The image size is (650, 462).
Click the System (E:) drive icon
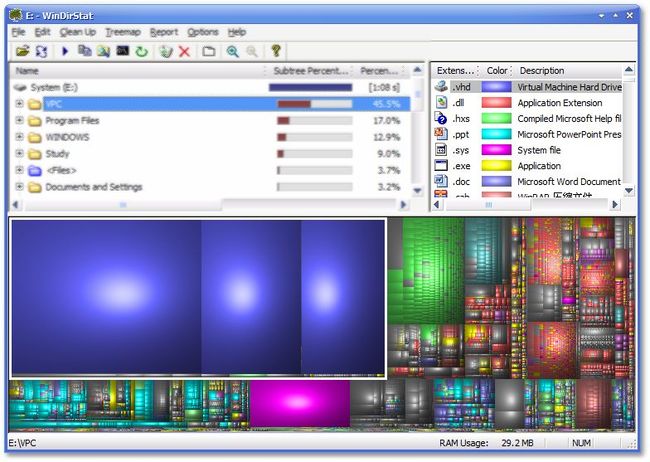[x=20, y=88]
